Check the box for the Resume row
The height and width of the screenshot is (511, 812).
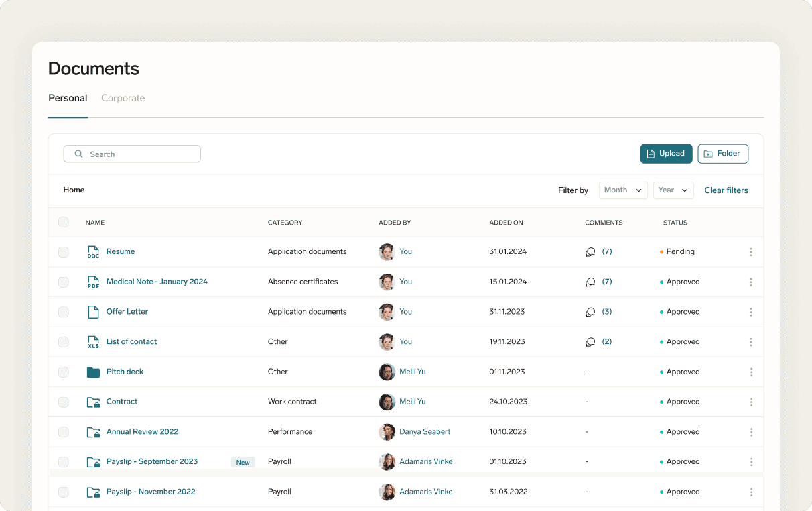click(63, 252)
